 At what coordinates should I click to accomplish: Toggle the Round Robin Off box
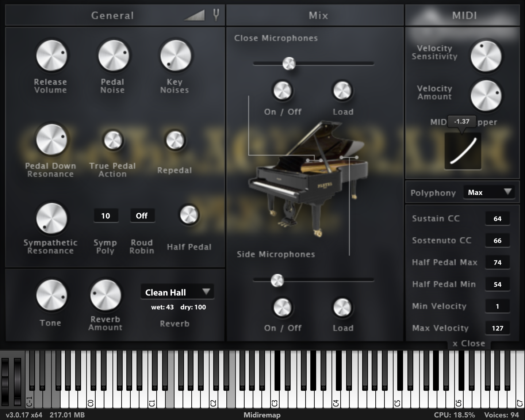[x=142, y=216]
